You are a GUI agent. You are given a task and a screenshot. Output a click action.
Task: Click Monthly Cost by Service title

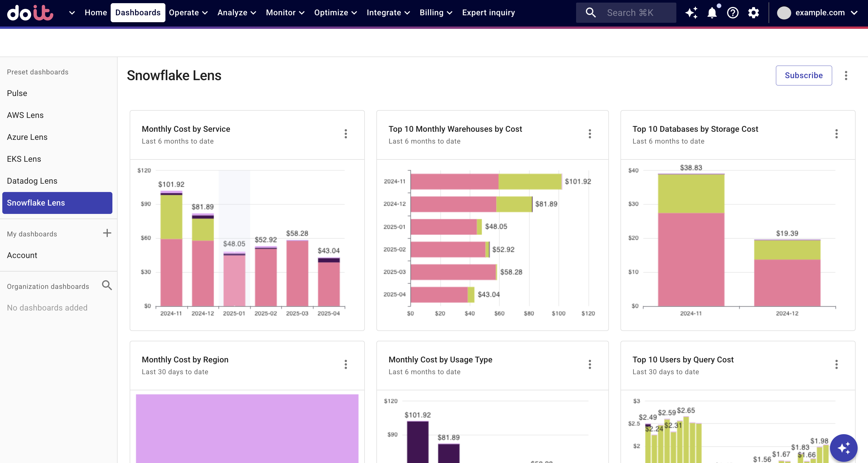pyautogui.click(x=186, y=129)
